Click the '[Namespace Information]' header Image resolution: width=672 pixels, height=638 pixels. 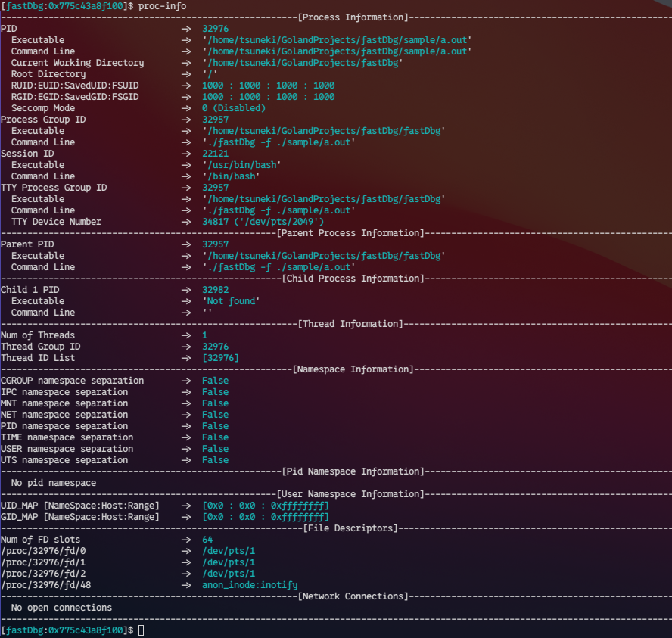click(353, 369)
